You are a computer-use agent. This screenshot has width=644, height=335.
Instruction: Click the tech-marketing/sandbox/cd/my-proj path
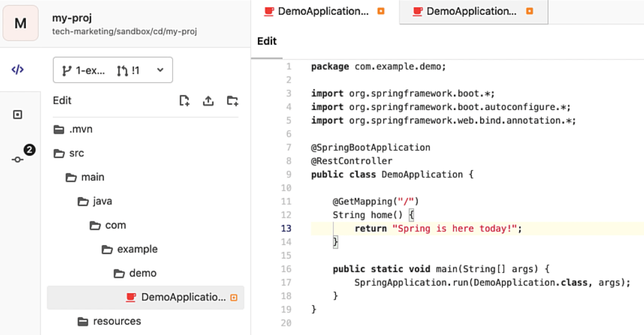[x=124, y=32]
